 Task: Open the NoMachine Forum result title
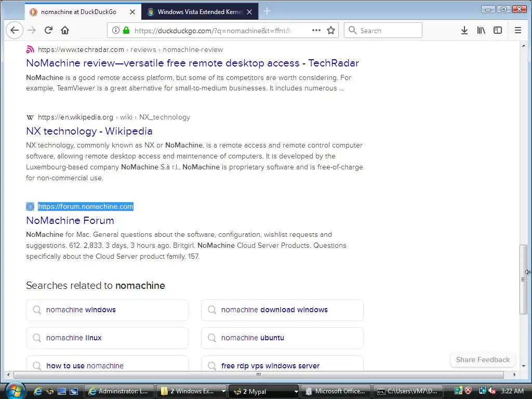(70, 220)
